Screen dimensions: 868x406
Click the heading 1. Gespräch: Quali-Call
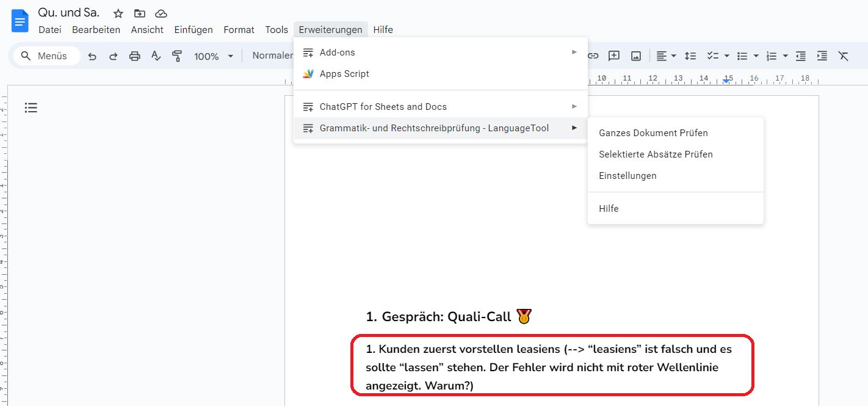click(448, 316)
